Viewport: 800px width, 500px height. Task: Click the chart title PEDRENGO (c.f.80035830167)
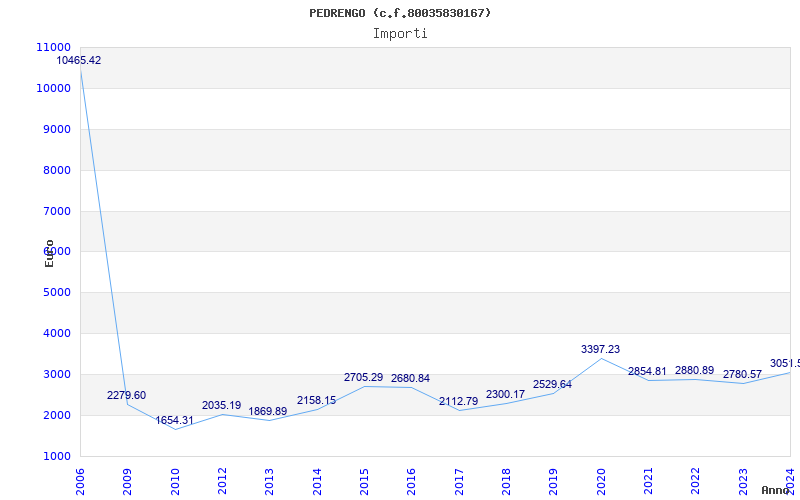click(400, 13)
